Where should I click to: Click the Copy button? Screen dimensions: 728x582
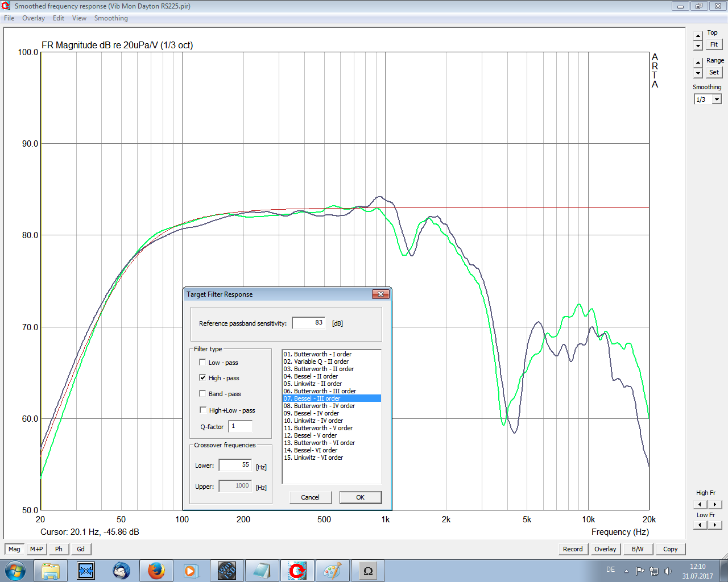pyautogui.click(x=670, y=549)
